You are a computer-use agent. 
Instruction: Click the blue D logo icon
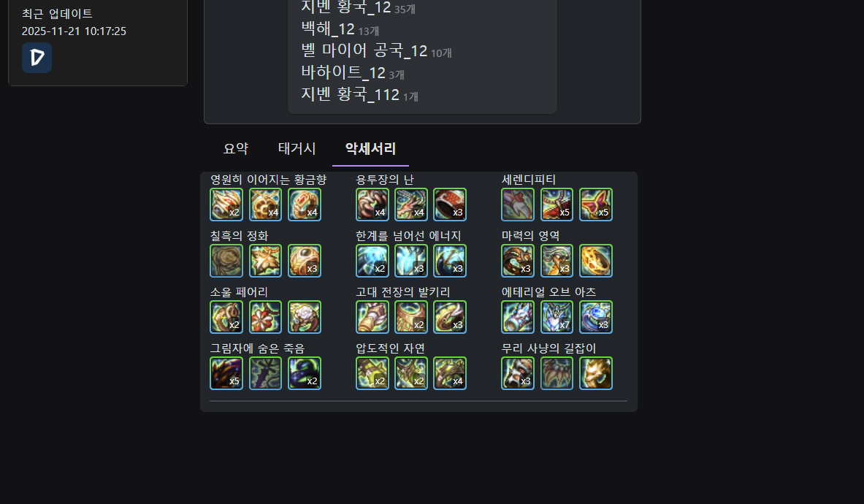[x=37, y=58]
